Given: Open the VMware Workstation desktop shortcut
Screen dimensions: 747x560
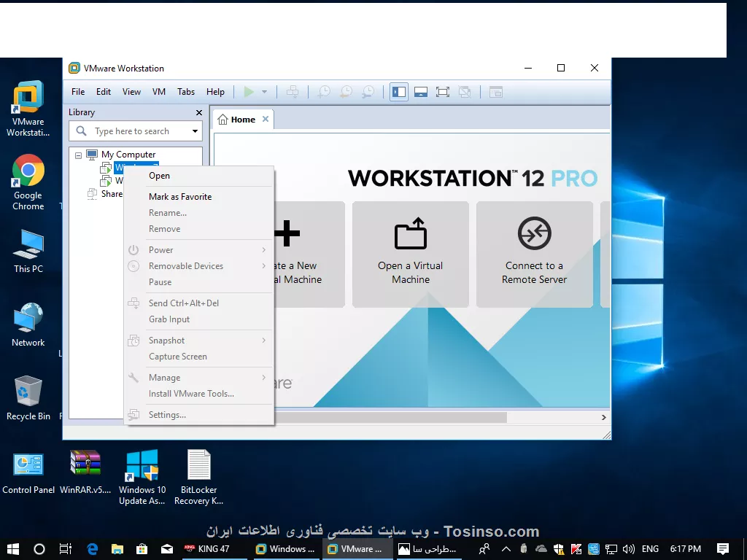Looking at the screenshot, I should tap(28, 109).
